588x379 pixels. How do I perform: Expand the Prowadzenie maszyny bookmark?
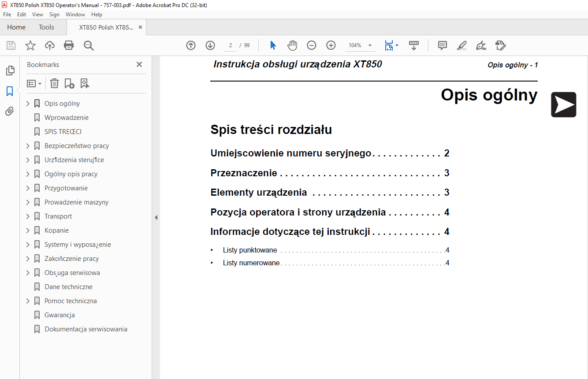(x=28, y=202)
